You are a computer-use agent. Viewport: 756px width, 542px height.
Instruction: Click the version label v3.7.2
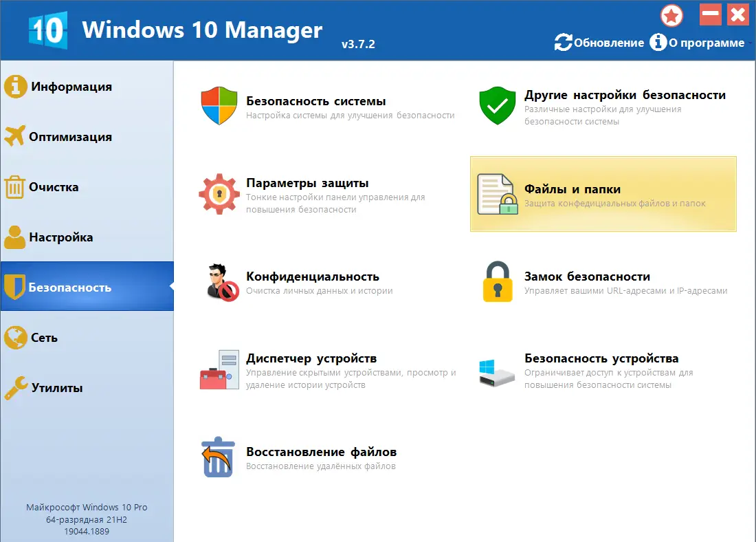(358, 44)
